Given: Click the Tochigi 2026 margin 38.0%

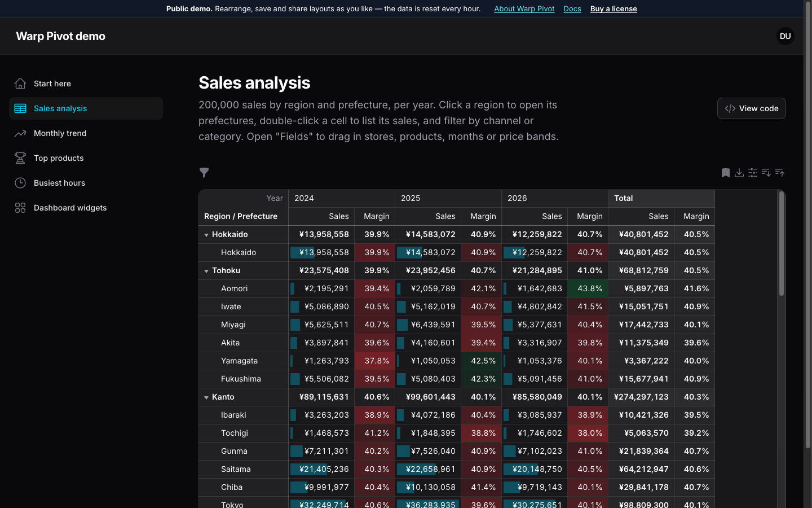Looking at the screenshot, I should 588,433.
